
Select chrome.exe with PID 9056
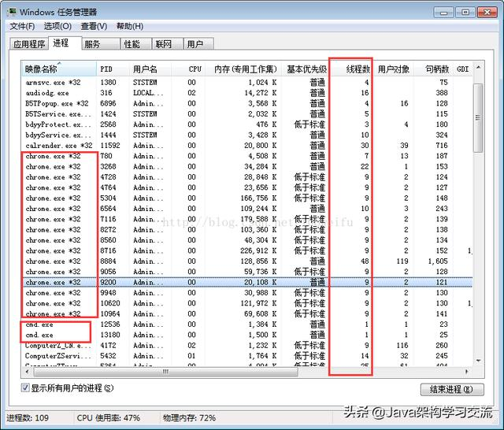[247, 272]
